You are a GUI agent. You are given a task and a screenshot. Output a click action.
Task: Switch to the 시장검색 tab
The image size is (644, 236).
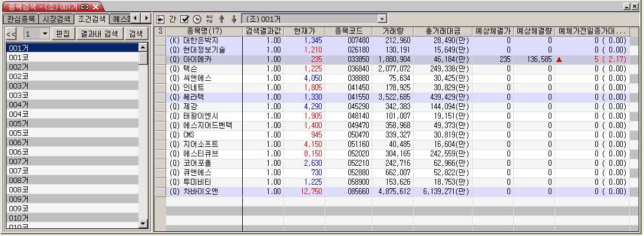(x=57, y=19)
